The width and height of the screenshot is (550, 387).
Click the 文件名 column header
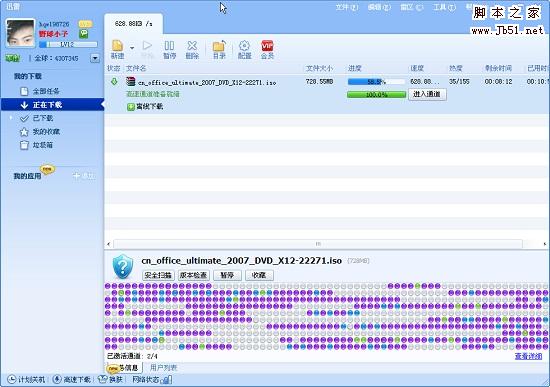pos(136,68)
